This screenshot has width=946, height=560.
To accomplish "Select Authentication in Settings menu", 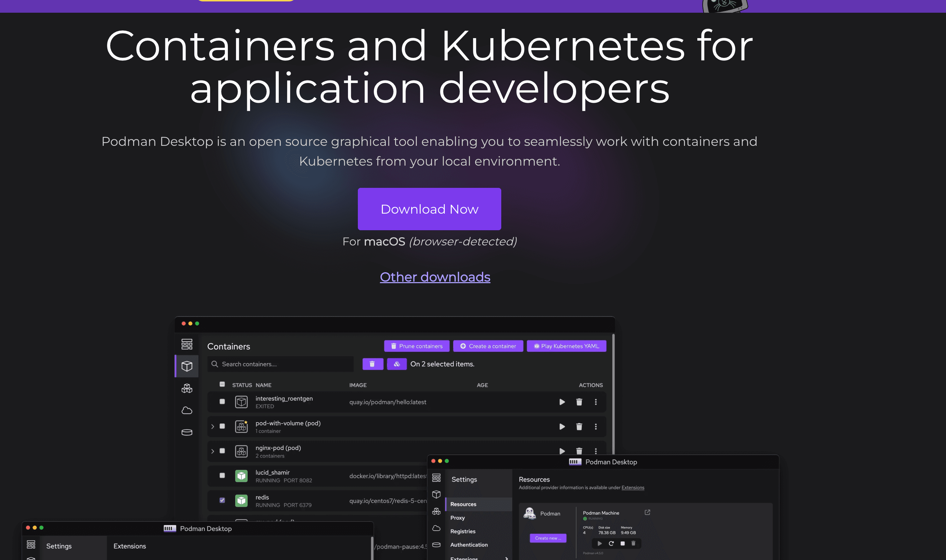I will 468,545.
